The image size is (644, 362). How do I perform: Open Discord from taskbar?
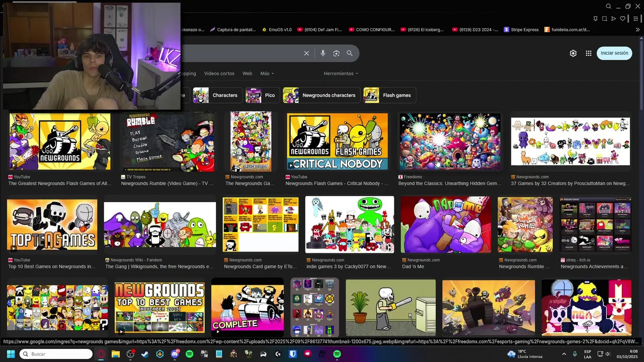click(x=175, y=354)
